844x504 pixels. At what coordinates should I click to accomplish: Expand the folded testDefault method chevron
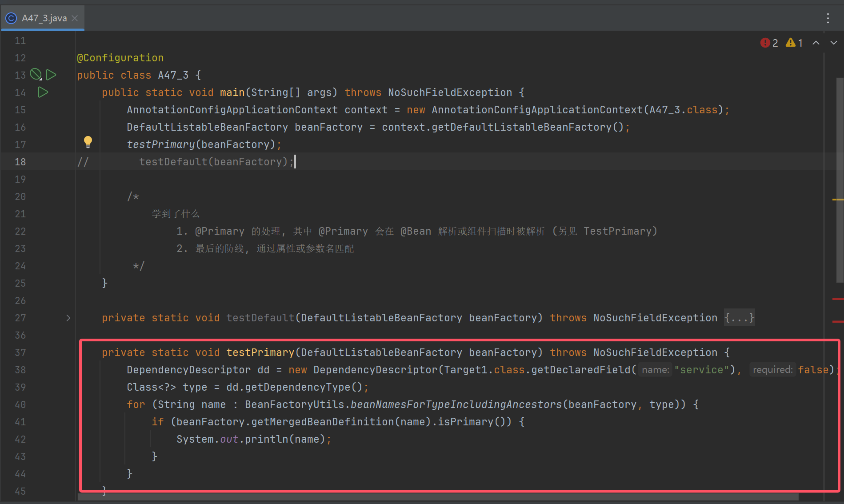point(68,318)
